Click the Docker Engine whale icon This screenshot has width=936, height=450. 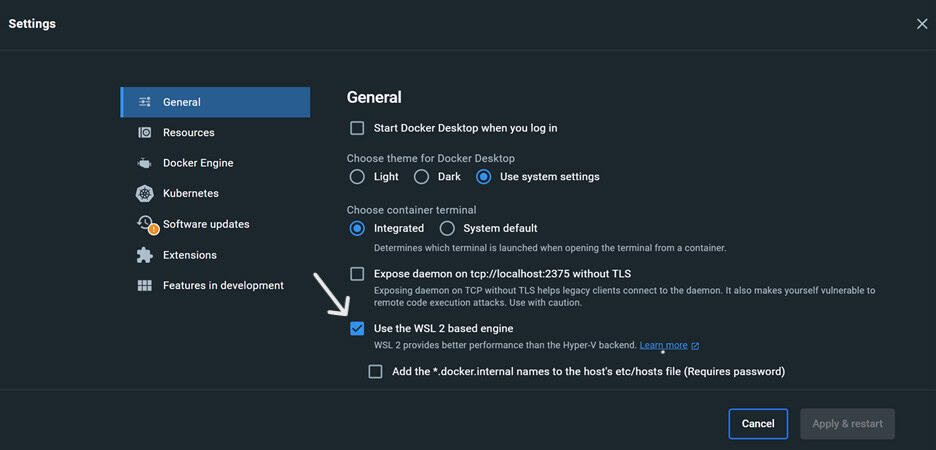(x=145, y=163)
